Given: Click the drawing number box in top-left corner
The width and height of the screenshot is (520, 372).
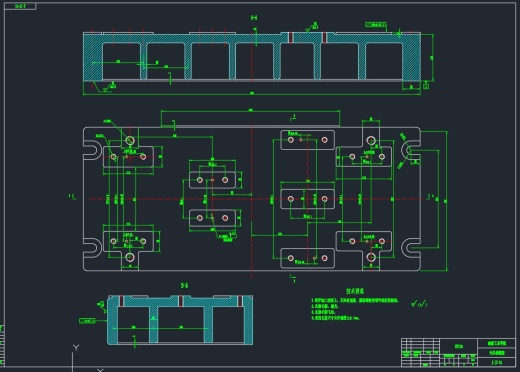Looking at the screenshot, I should point(20,6).
